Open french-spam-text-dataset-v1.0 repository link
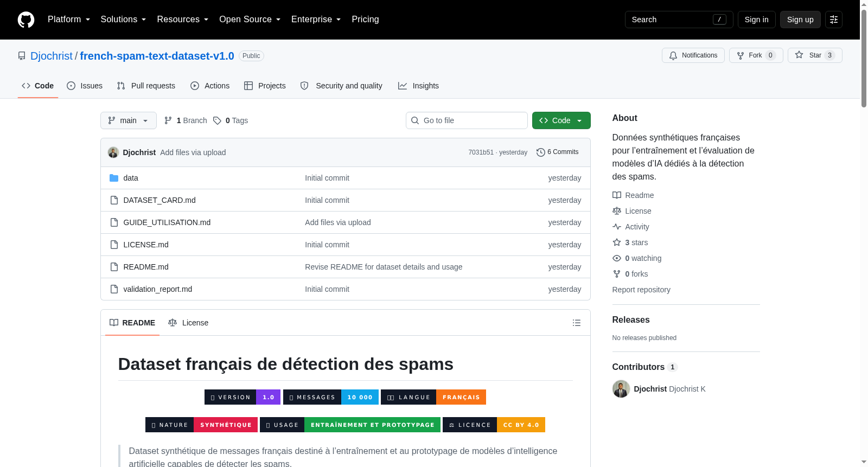The height and width of the screenshot is (467, 868). point(157,56)
